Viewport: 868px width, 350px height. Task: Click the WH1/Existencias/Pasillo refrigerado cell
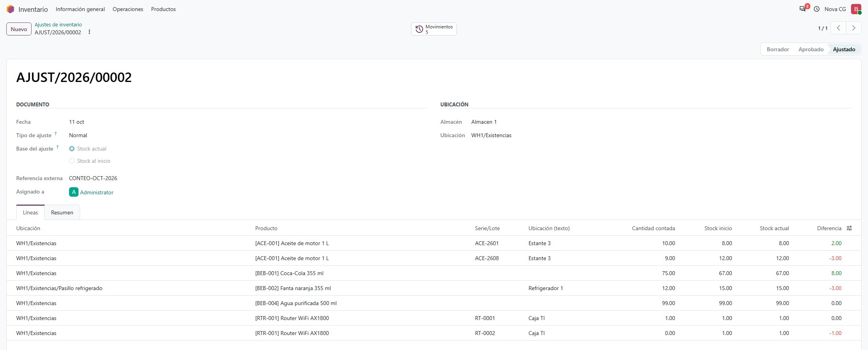(x=59, y=288)
